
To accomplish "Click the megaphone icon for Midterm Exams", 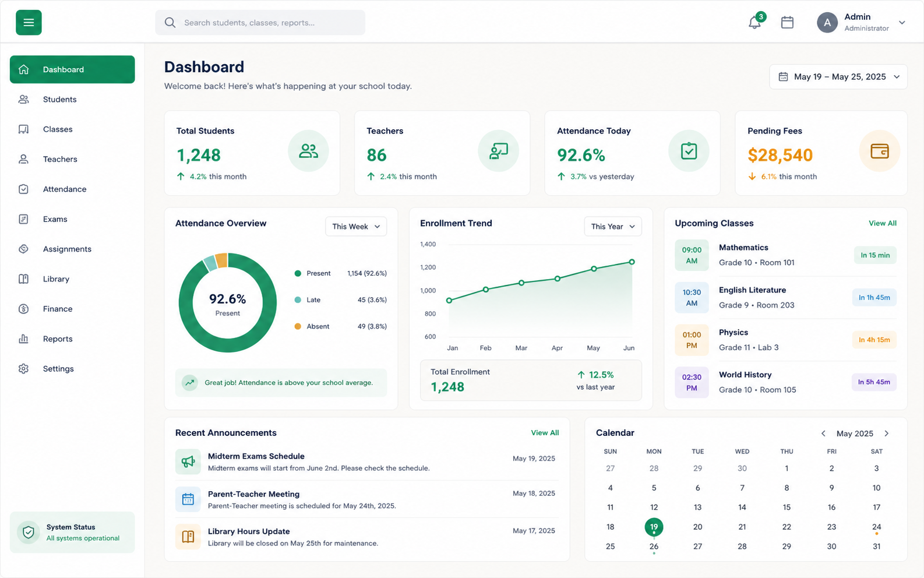I will 188,461.
